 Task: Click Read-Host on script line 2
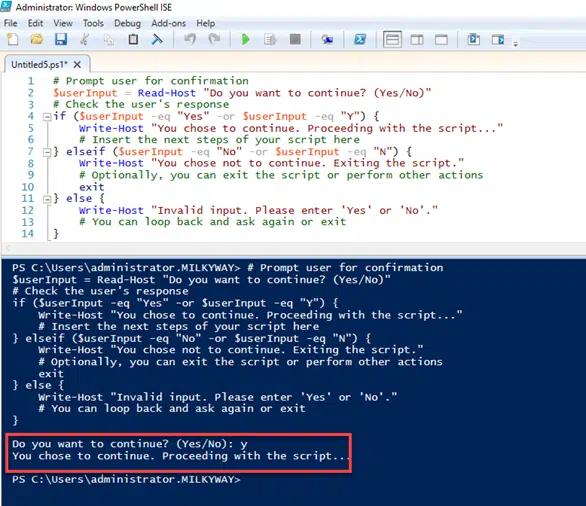167,93
